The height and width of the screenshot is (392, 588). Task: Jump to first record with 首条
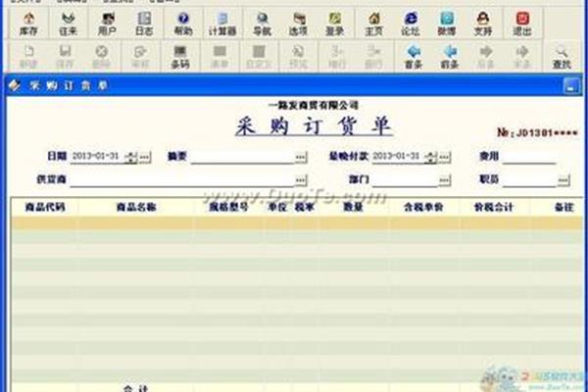[x=414, y=57]
